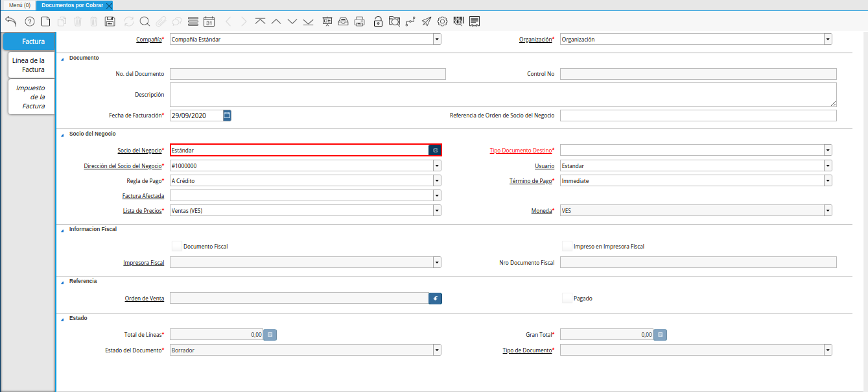This screenshot has height=392, width=868.
Task: Open the Fecha de Facturación calendar picker
Action: [x=227, y=116]
